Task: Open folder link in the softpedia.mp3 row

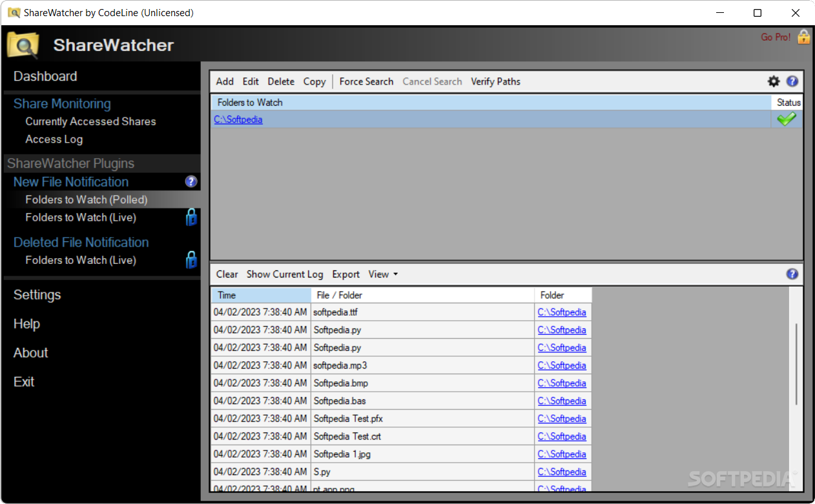Action: tap(562, 365)
